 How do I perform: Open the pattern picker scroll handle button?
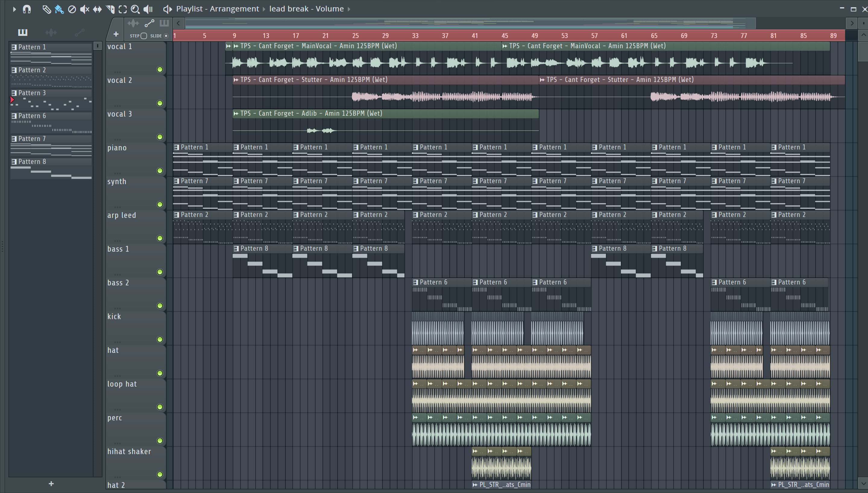pos(97,46)
